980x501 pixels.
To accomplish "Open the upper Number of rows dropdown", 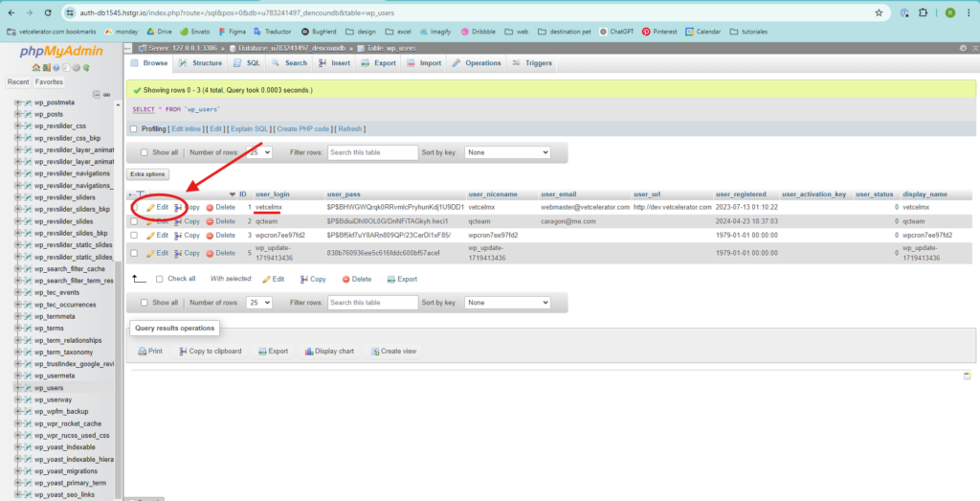I will click(x=259, y=152).
